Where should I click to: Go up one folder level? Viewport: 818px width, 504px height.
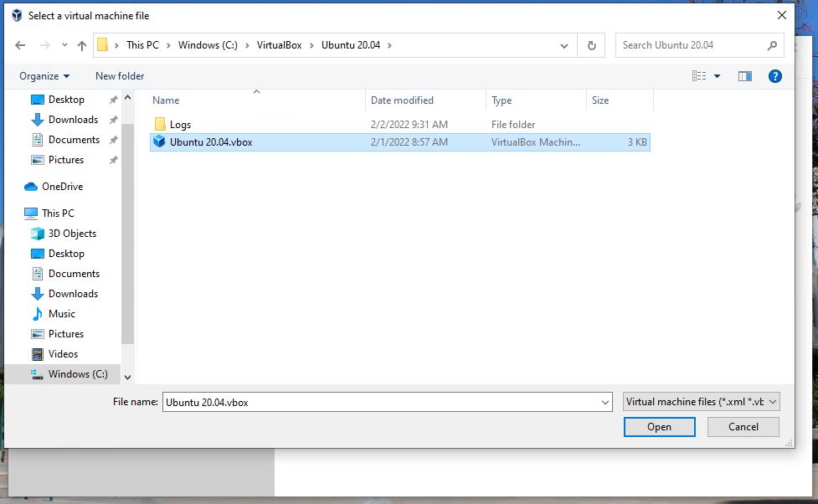(82, 45)
